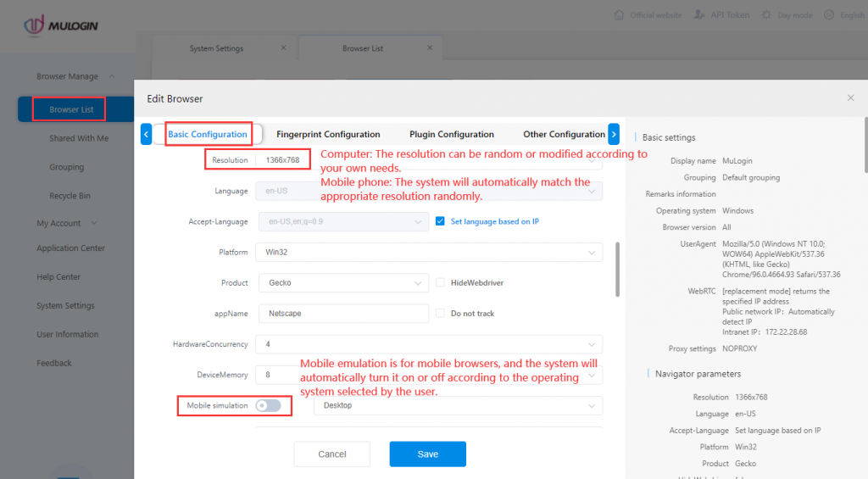Close the Browser List tab
The image size is (868, 479).
(x=430, y=47)
